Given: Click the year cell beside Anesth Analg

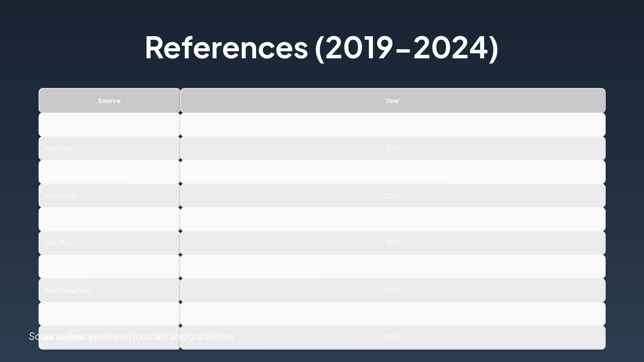Looking at the screenshot, I should pos(392,266).
